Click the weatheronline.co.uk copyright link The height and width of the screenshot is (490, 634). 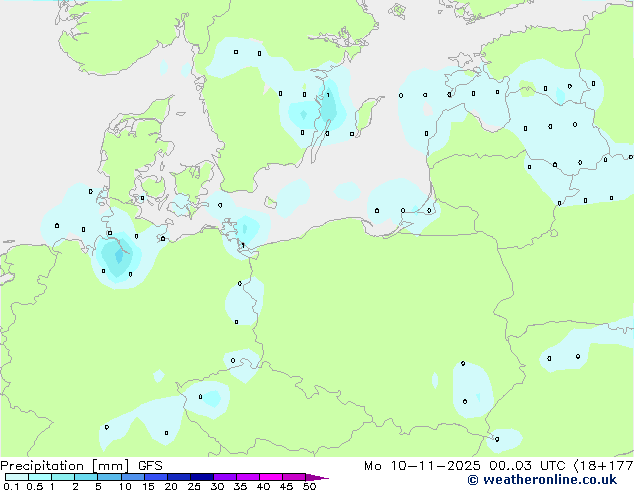[542, 480]
